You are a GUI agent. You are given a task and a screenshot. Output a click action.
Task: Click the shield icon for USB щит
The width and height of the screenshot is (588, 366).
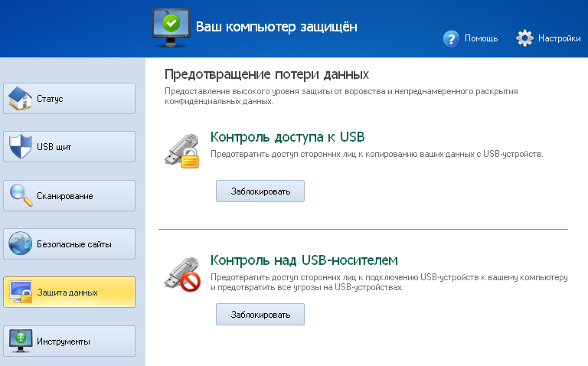(x=20, y=146)
